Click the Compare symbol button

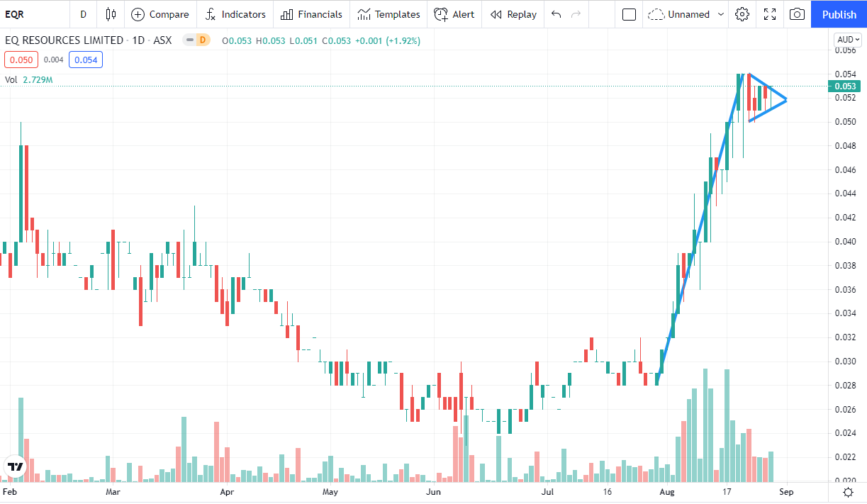click(x=160, y=14)
